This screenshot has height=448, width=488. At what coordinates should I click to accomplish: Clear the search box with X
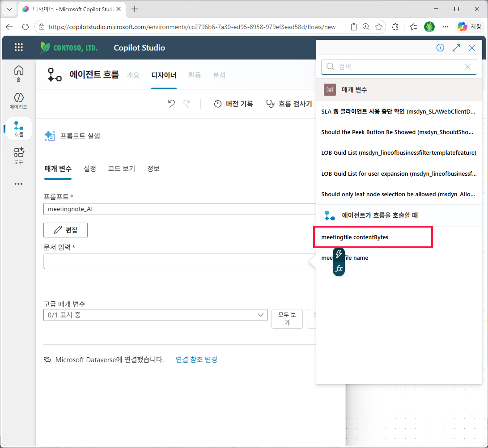pos(468,67)
